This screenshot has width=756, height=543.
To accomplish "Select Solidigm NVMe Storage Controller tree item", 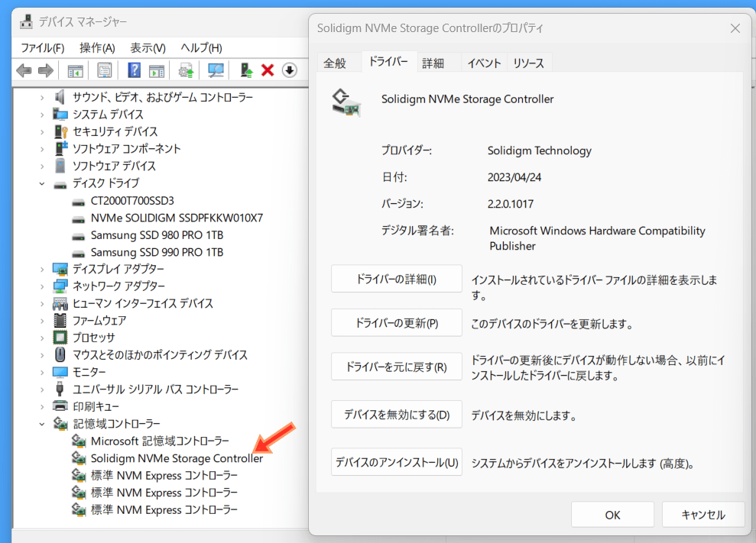I will click(177, 458).
